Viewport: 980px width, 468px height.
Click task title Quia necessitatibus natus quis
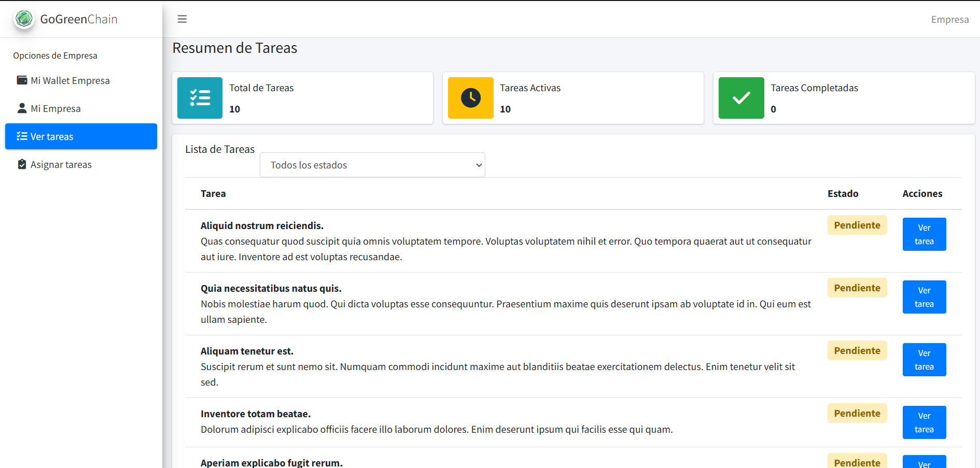coord(271,288)
